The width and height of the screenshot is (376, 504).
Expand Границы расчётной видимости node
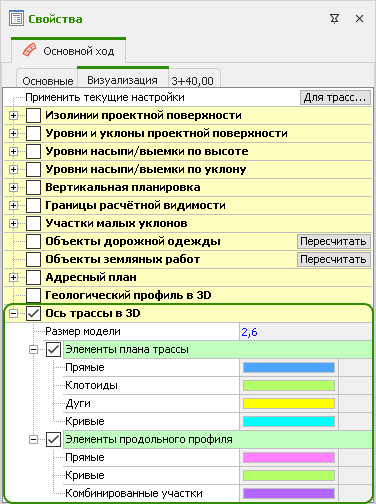pyautogui.click(x=13, y=206)
